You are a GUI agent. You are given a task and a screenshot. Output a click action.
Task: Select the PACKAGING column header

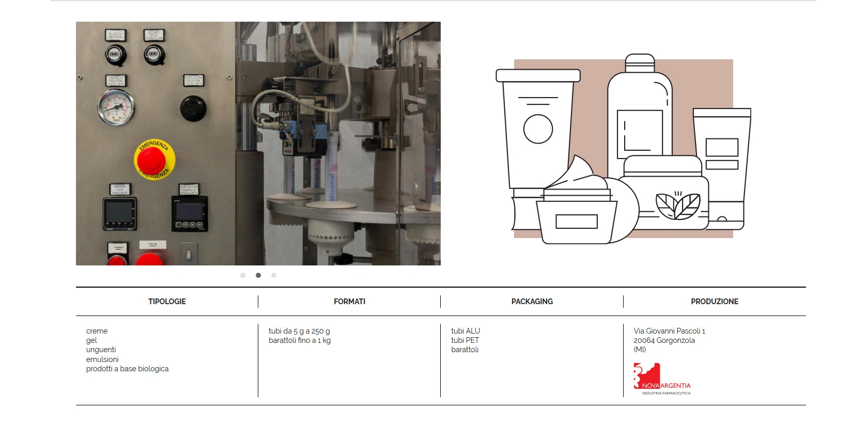(x=532, y=302)
